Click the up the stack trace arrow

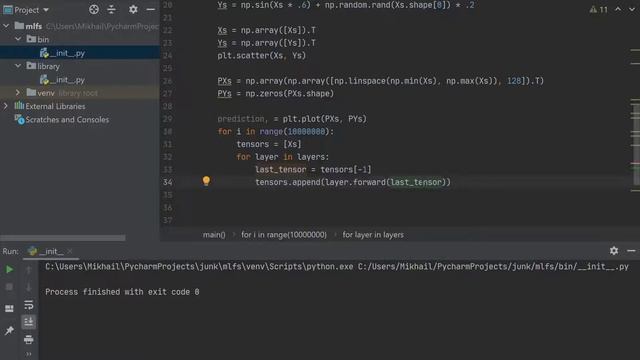click(x=29, y=269)
